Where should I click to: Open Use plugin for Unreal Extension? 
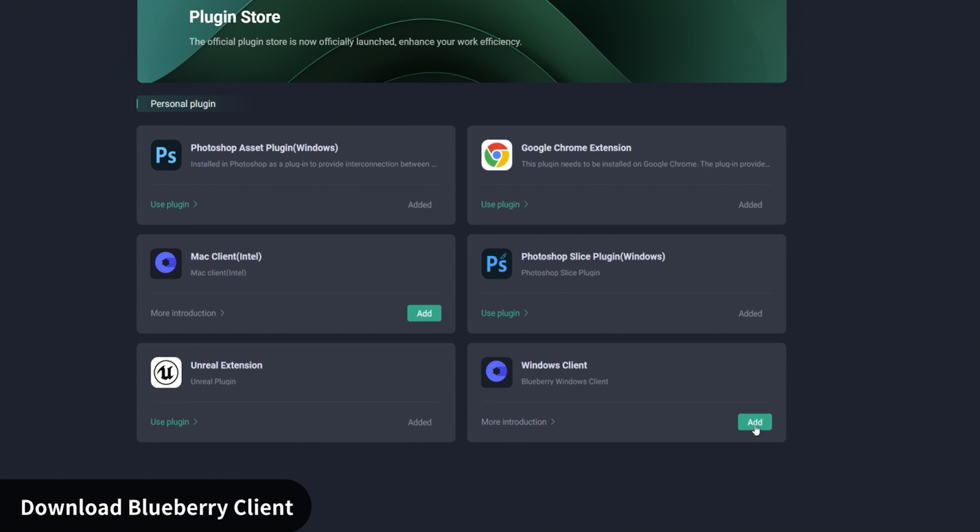[174, 422]
